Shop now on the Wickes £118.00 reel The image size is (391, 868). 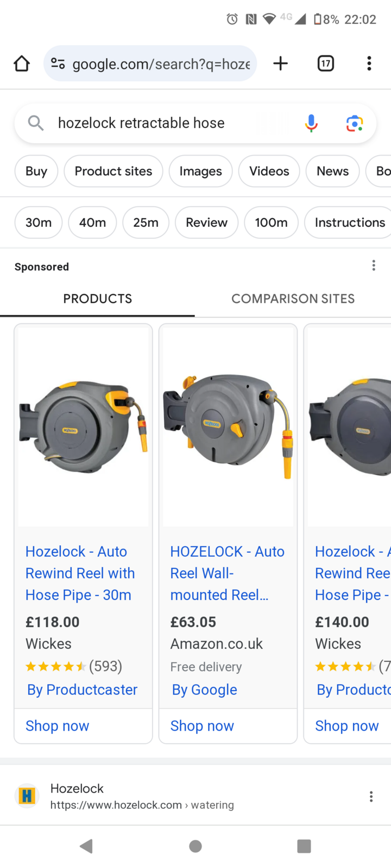57,726
